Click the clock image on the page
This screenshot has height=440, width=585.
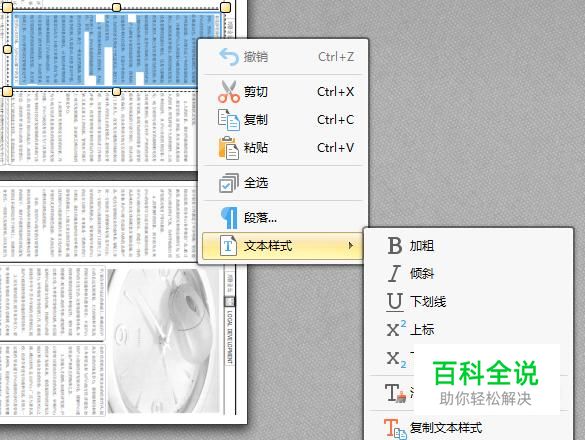click(163, 340)
